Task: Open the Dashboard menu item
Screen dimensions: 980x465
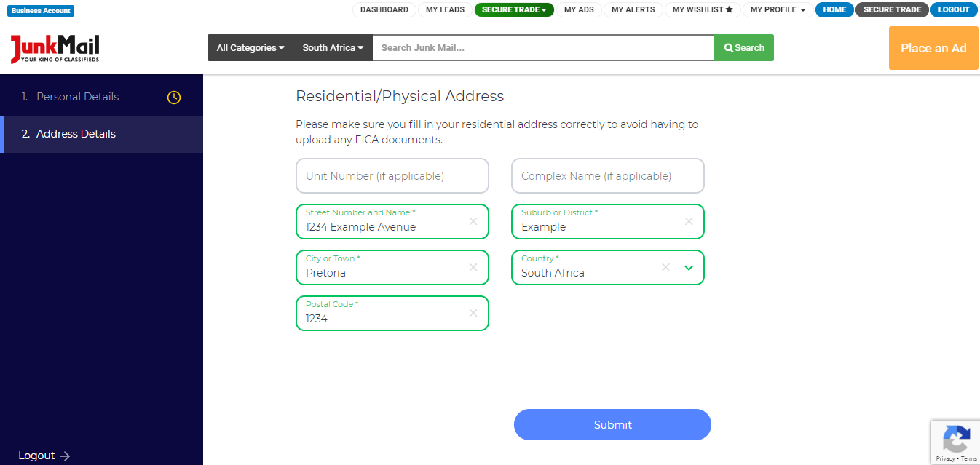Action: point(384,10)
